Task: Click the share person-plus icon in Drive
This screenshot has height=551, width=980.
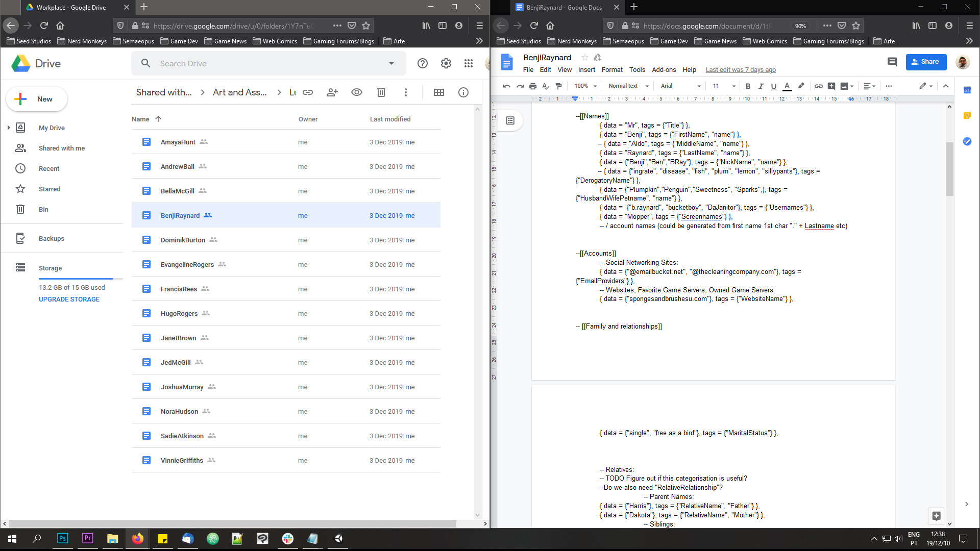Action: [x=332, y=92]
